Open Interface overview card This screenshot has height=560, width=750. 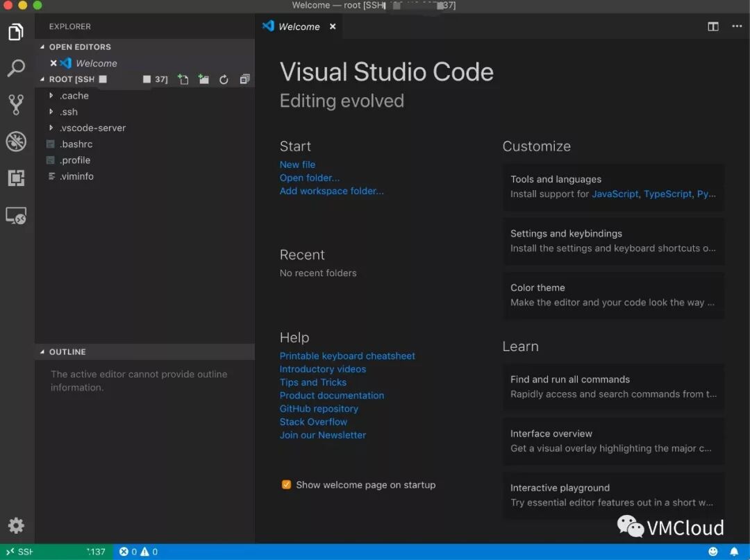(613, 441)
